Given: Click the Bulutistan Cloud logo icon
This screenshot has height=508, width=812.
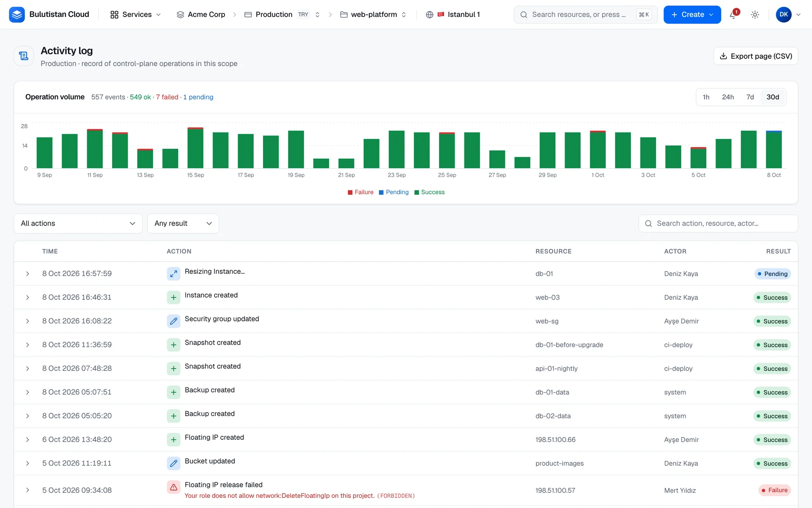Looking at the screenshot, I should (17, 14).
